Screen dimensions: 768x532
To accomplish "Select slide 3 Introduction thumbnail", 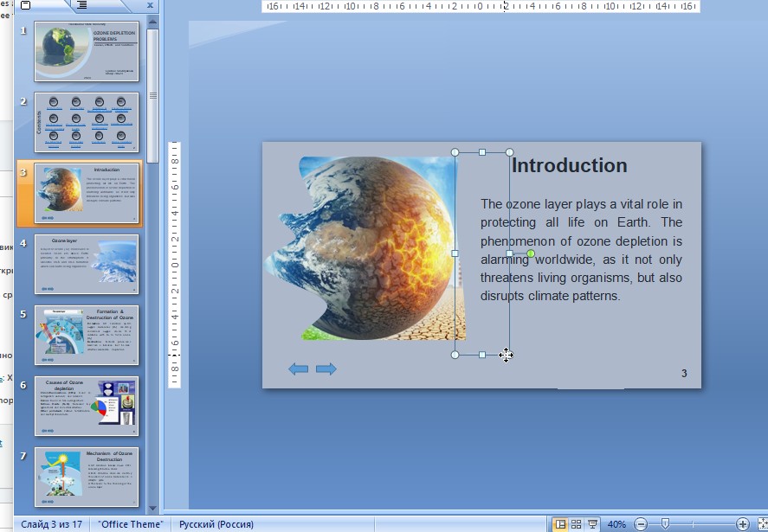I will coord(87,193).
